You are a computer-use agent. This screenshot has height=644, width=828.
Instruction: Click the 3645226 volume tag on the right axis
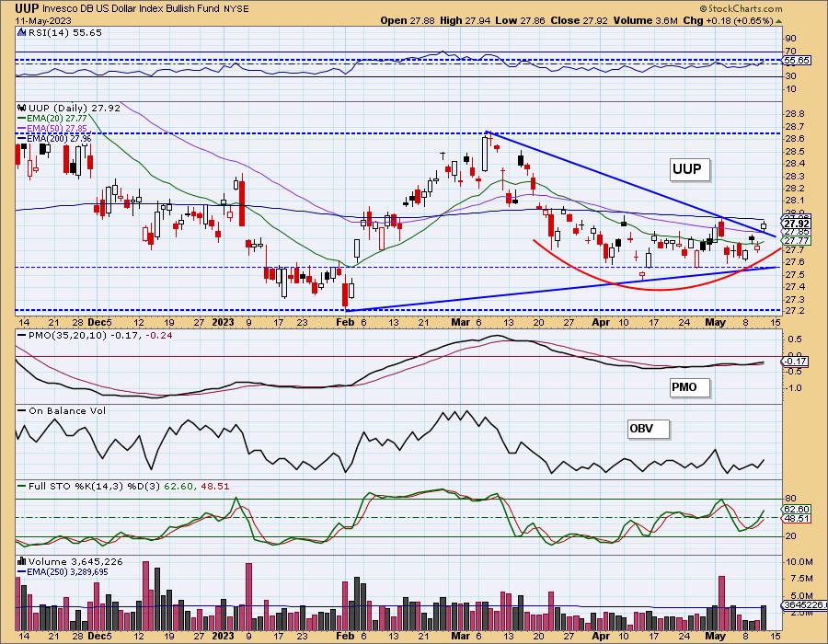coord(803,605)
